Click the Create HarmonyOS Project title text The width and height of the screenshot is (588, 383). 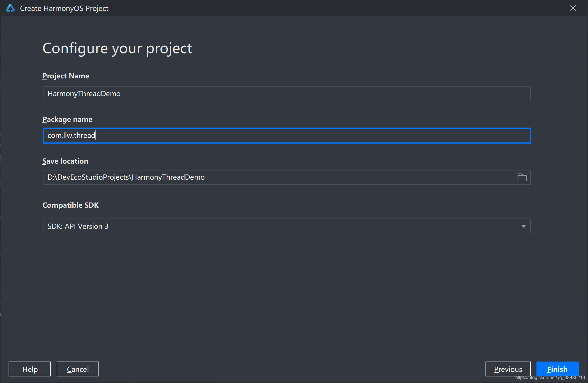click(x=64, y=8)
